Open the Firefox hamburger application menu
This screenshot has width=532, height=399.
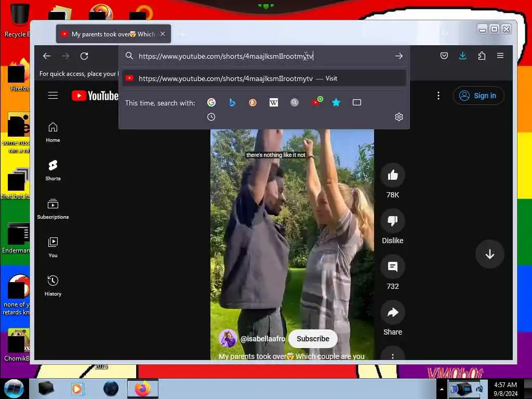click(500, 55)
